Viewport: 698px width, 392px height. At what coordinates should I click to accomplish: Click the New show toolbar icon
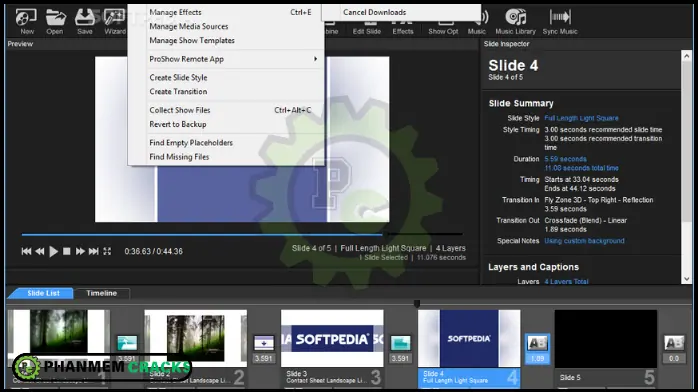tap(26, 21)
